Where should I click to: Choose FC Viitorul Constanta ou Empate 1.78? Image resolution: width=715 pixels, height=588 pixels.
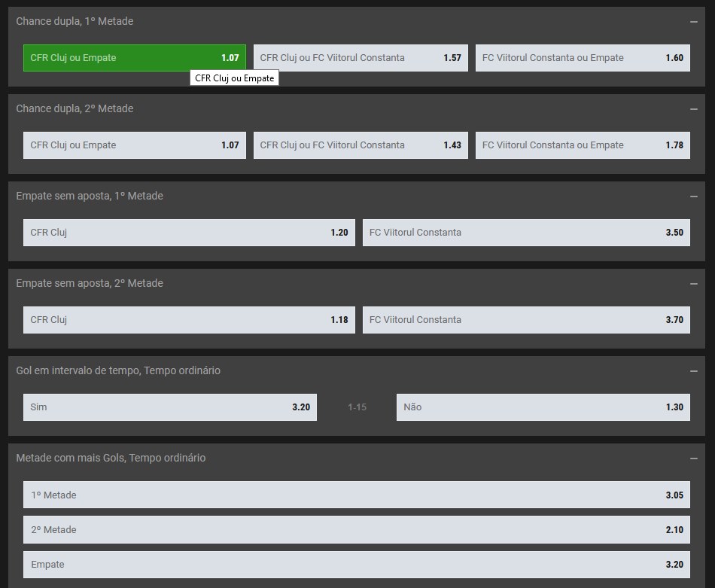[583, 145]
